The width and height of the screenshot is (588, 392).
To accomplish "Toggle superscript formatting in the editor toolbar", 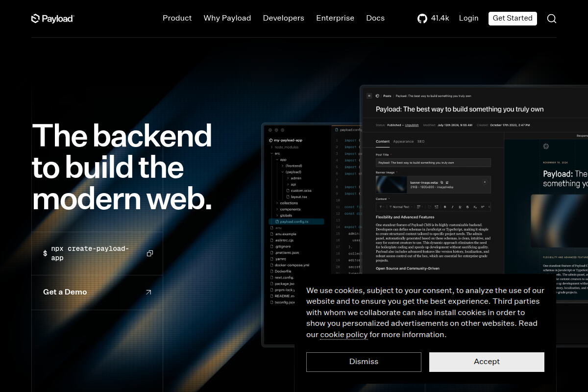I will 482,207.
